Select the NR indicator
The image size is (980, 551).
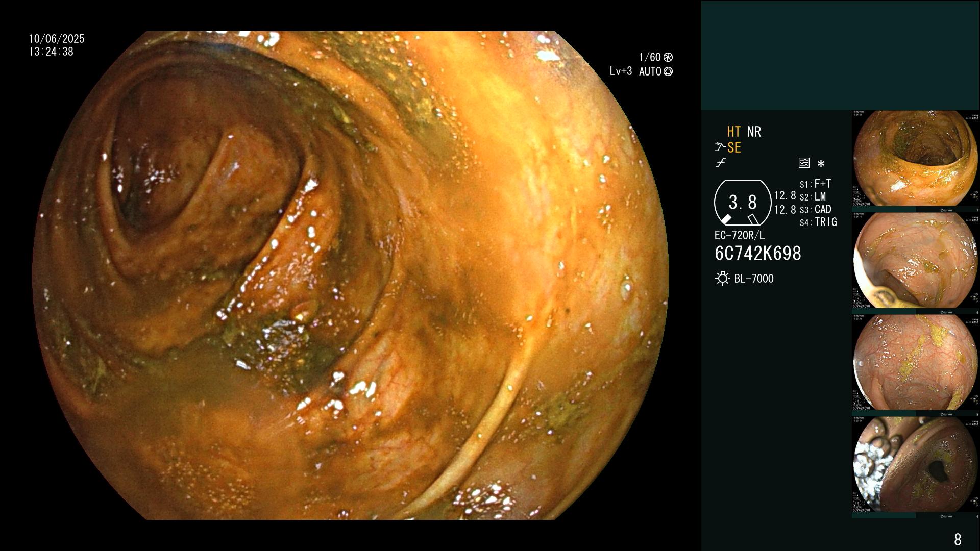click(754, 132)
